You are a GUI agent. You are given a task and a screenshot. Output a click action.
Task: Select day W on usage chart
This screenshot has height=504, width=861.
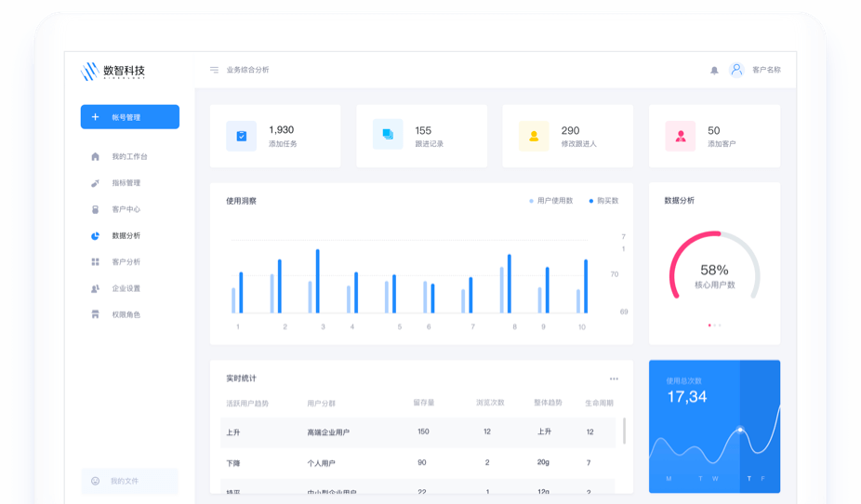[715, 479]
